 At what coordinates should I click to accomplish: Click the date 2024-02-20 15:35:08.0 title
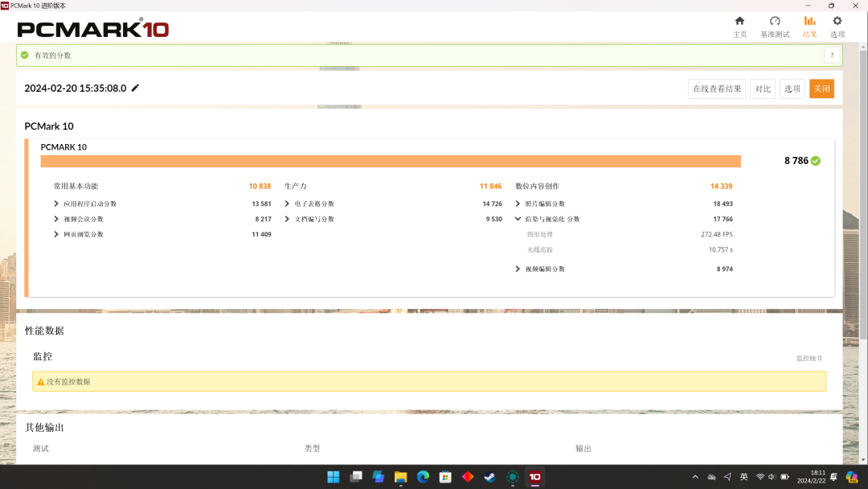pyautogui.click(x=76, y=88)
